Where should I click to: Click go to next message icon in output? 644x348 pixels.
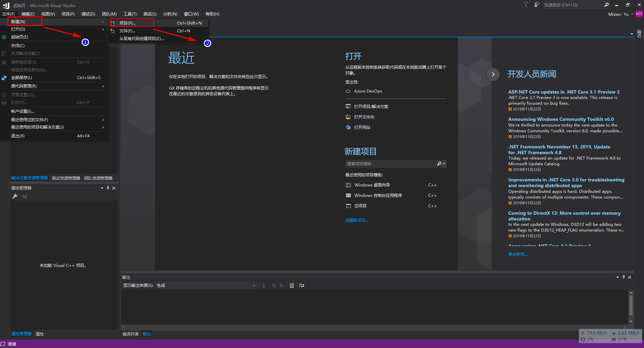coord(281,285)
